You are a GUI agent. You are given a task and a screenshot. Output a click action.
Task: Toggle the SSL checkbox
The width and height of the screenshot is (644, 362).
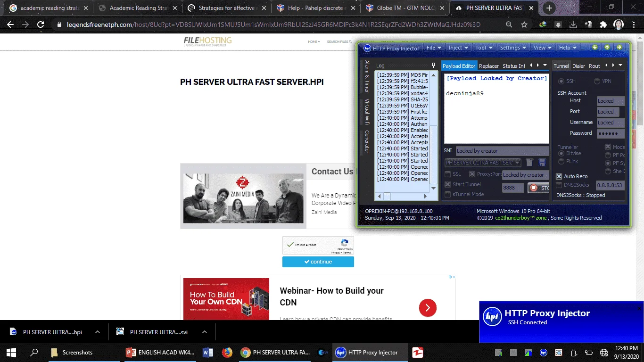click(448, 174)
